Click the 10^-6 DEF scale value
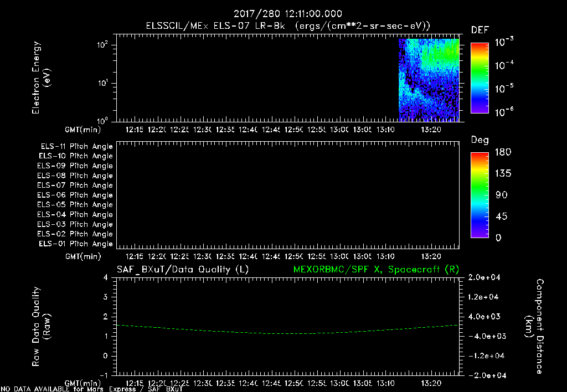Viewport: 567px width, 392px height. [504, 112]
